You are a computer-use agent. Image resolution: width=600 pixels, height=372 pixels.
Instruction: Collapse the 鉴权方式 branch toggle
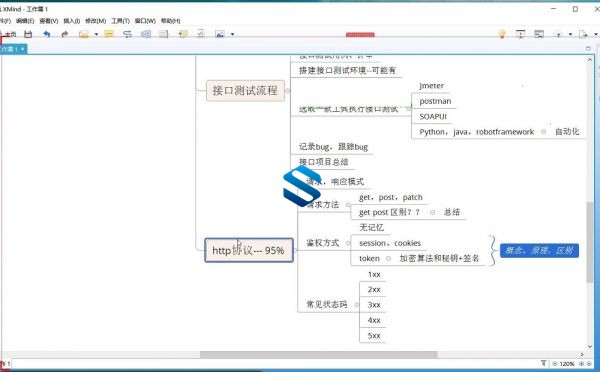[348, 243]
